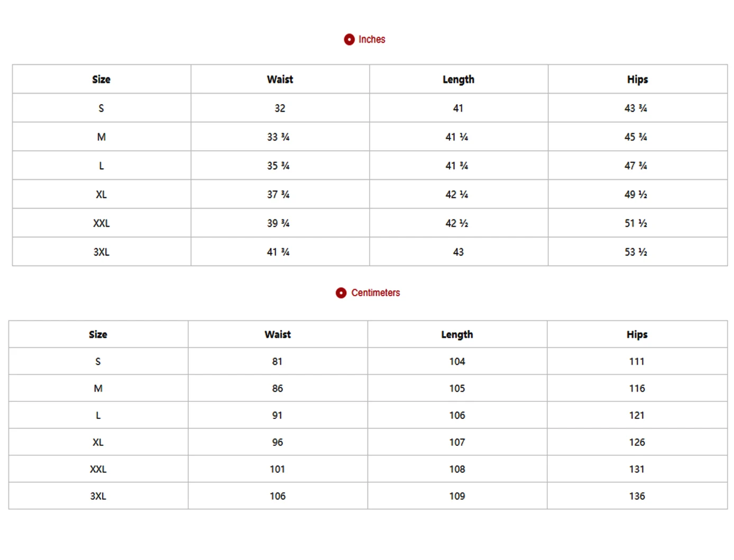Click the Length header in centimeters table

[457, 335]
